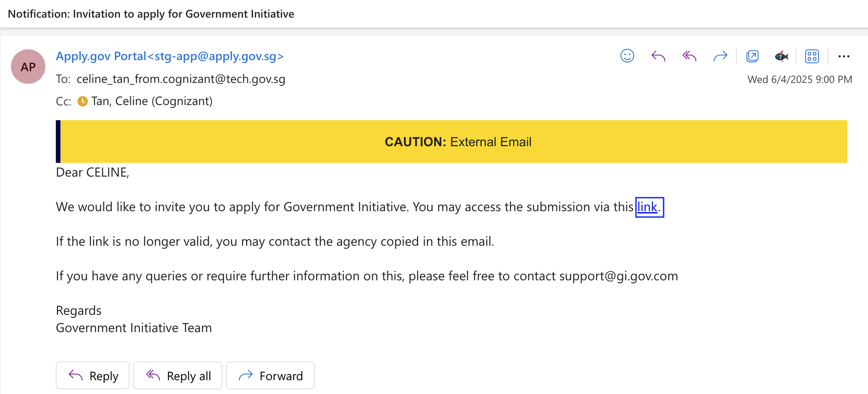Open the apps grid icon
This screenshot has width=868, height=394.
point(812,56)
